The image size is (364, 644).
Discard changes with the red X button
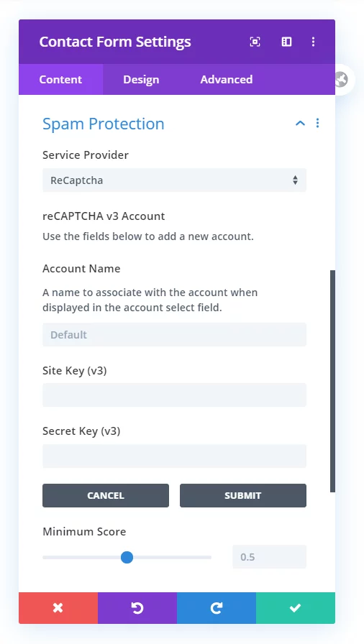point(58,608)
